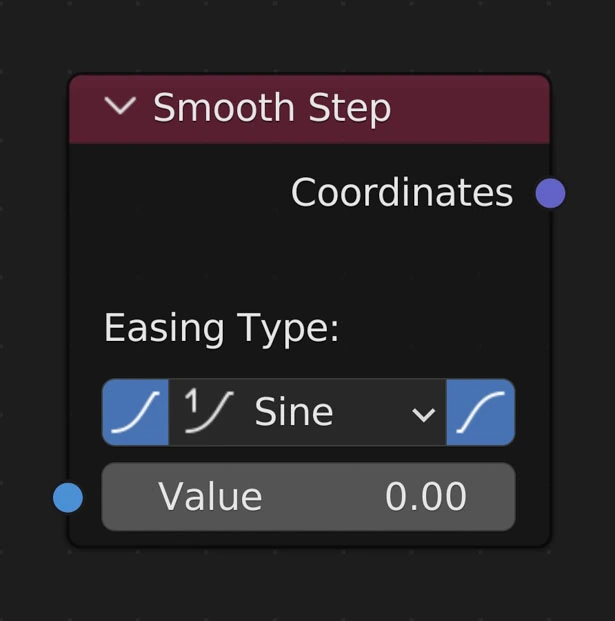Collapse the Smooth Step node chevron

pyautogui.click(x=120, y=106)
